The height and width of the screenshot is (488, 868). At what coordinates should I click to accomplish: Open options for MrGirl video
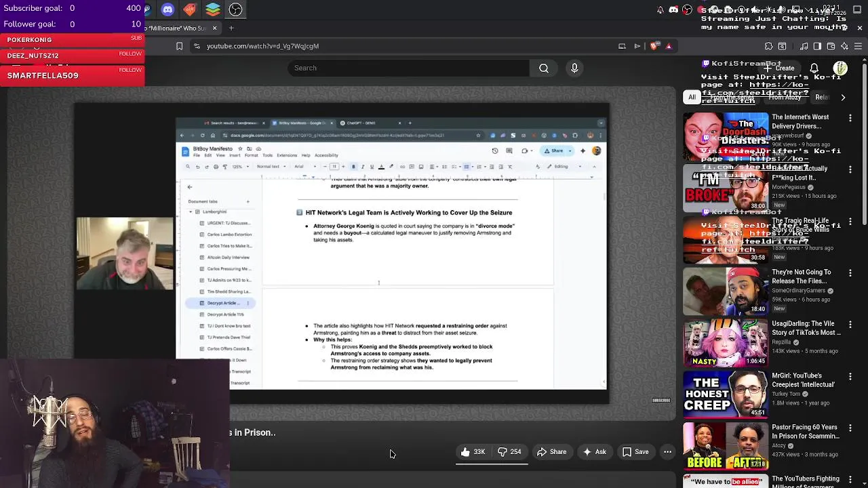point(850,376)
